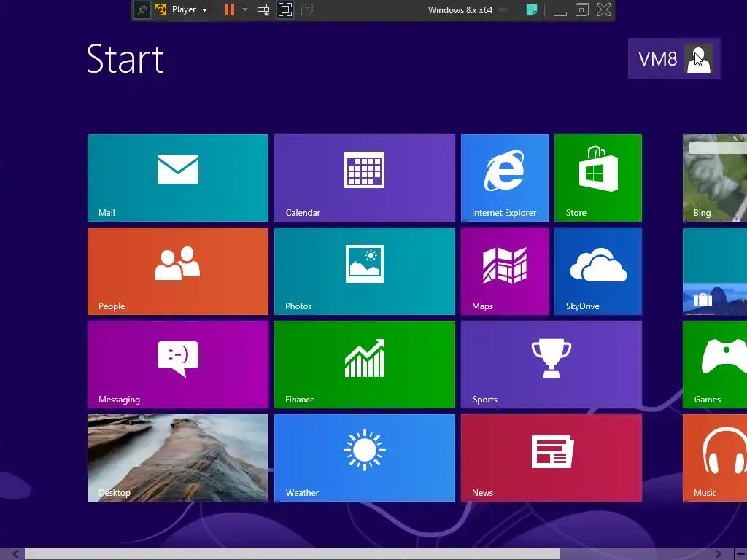
Task: Click the Unity mode icon
Action: pyautogui.click(x=307, y=9)
